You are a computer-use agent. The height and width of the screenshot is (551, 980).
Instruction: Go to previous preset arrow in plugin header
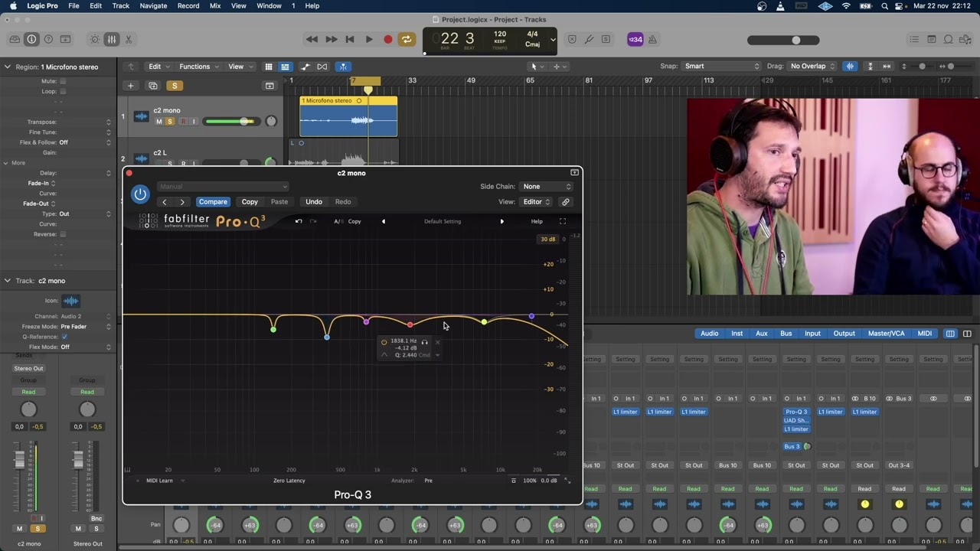tap(165, 202)
